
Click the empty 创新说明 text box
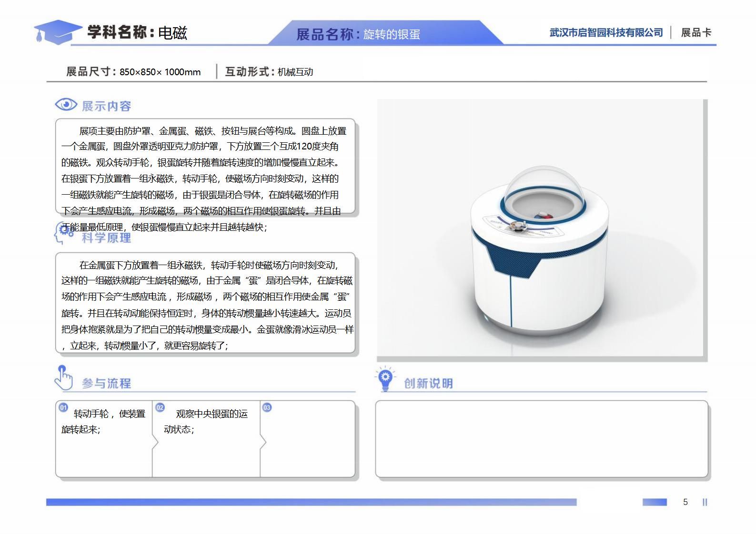point(542,439)
